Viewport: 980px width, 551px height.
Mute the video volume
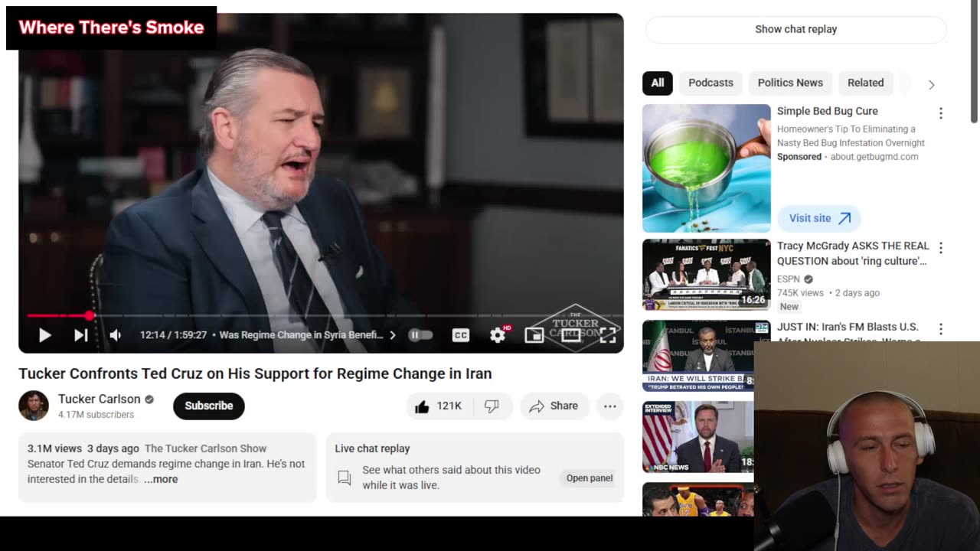pos(116,335)
